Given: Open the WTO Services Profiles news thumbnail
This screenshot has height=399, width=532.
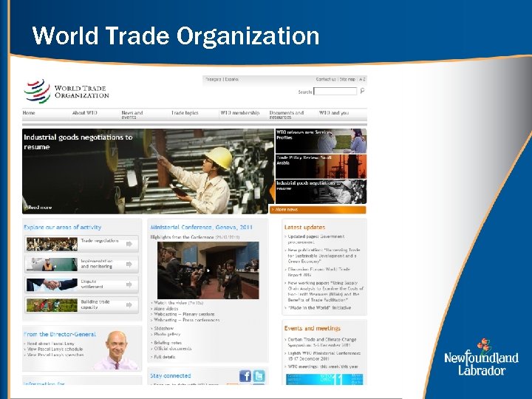Looking at the screenshot, I should (321, 141).
